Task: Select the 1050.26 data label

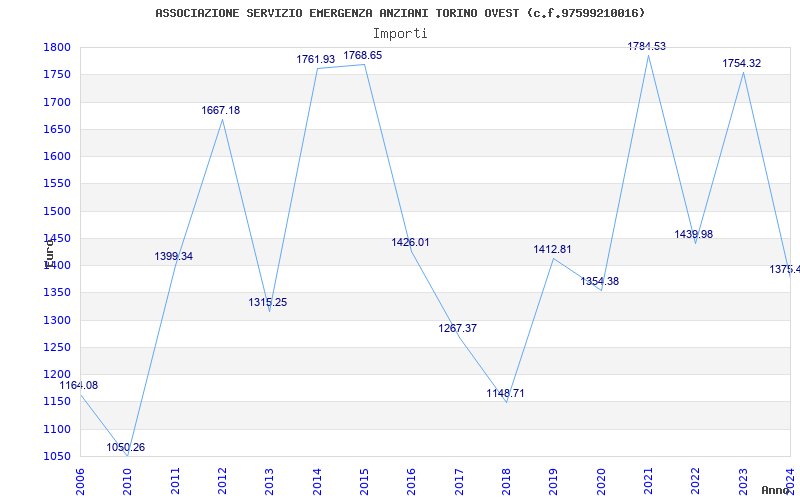Action: point(126,447)
